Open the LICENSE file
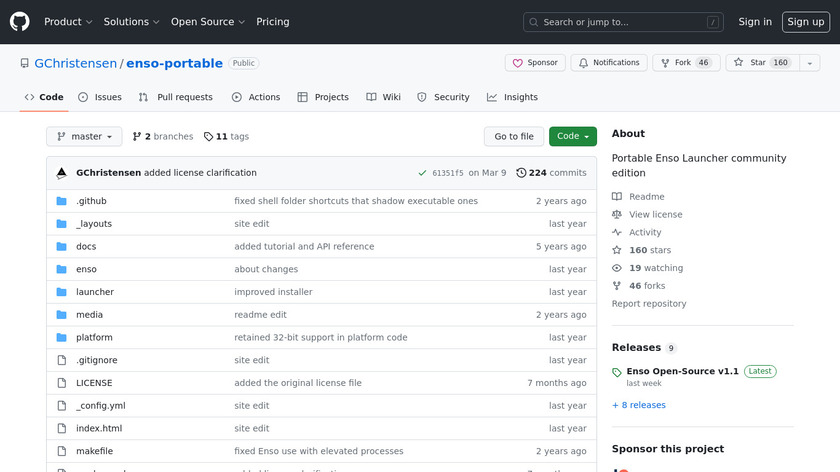Image resolution: width=840 pixels, height=472 pixels. pyautogui.click(x=94, y=383)
